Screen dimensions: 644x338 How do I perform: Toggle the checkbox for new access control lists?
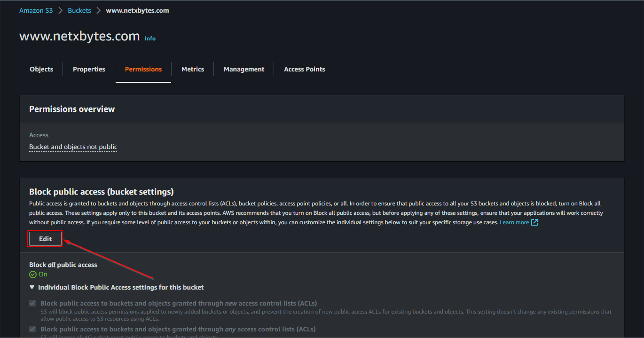coord(32,303)
